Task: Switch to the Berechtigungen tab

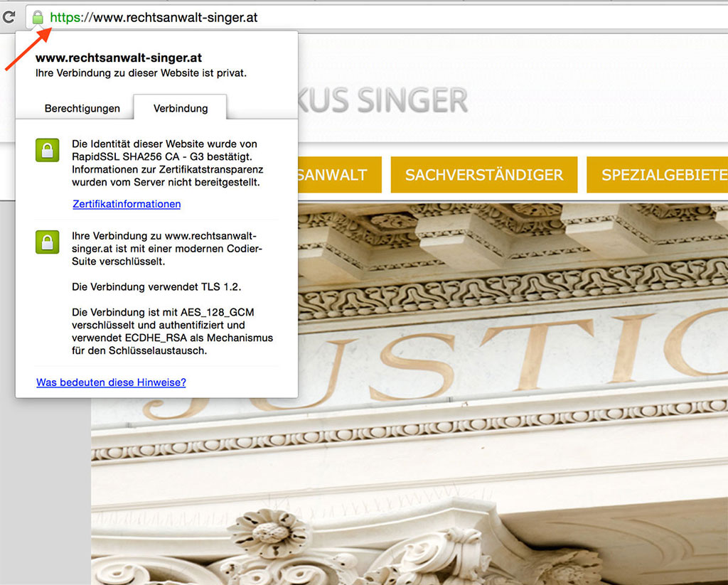Action: tap(82, 108)
